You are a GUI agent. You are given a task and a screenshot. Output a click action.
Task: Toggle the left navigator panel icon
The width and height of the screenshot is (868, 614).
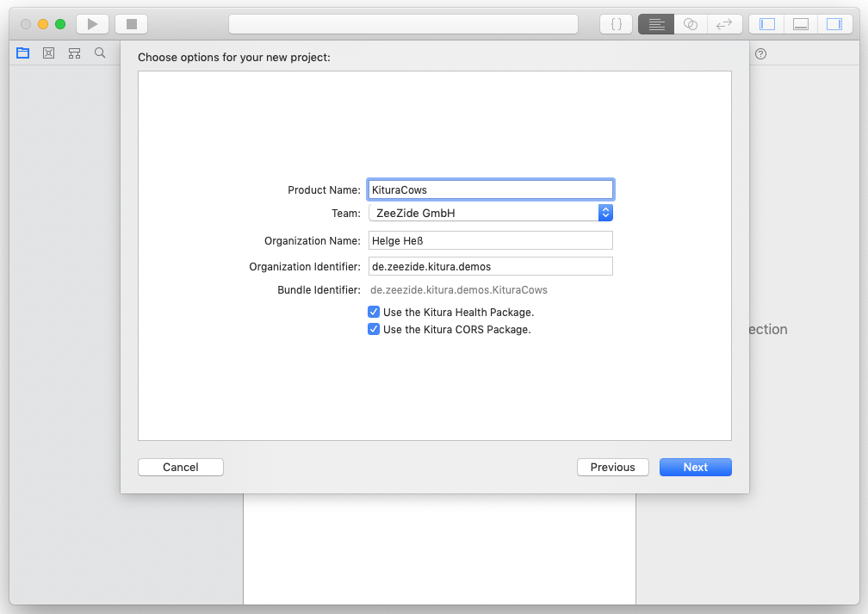(x=766, y=24)
